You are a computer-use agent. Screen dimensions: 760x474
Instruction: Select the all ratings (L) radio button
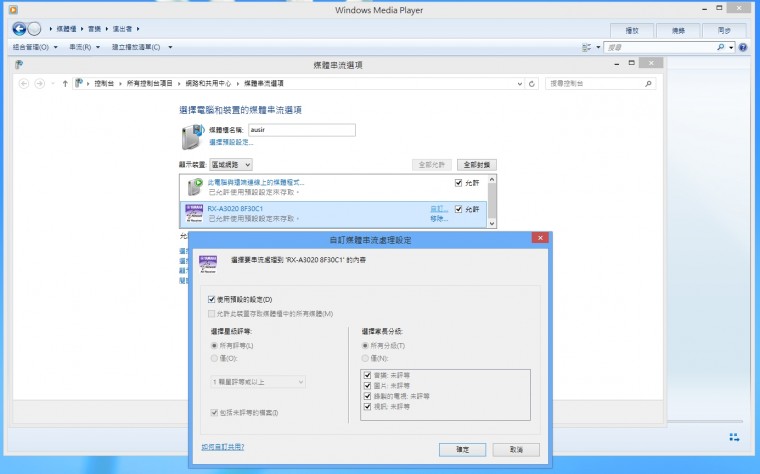tap(214, 346)
